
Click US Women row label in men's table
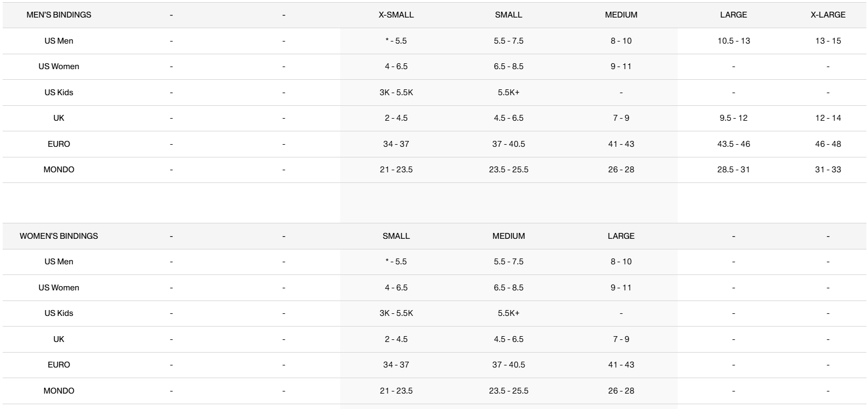(58, 66)
